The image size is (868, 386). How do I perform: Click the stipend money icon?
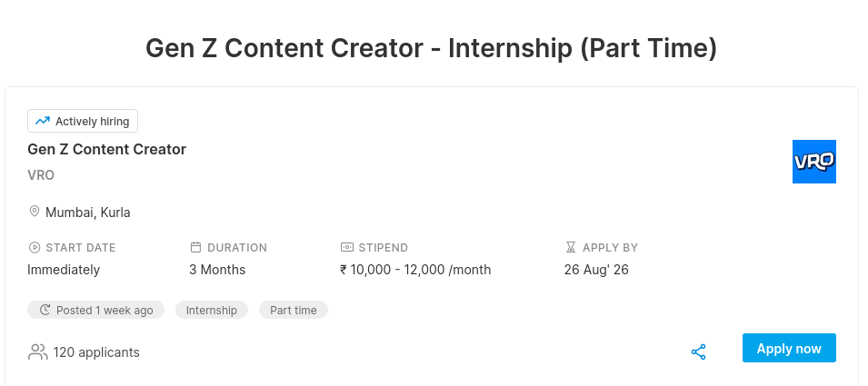click(346, 247)
